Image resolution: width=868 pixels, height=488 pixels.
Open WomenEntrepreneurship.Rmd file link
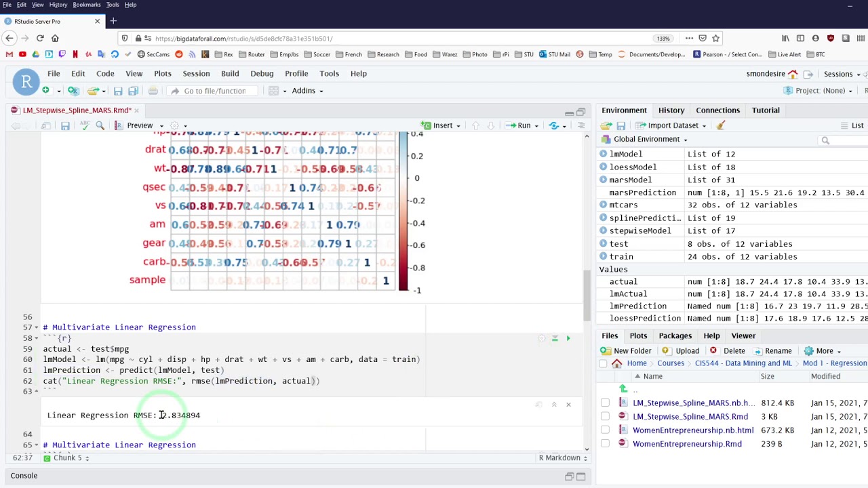point(687,444)
